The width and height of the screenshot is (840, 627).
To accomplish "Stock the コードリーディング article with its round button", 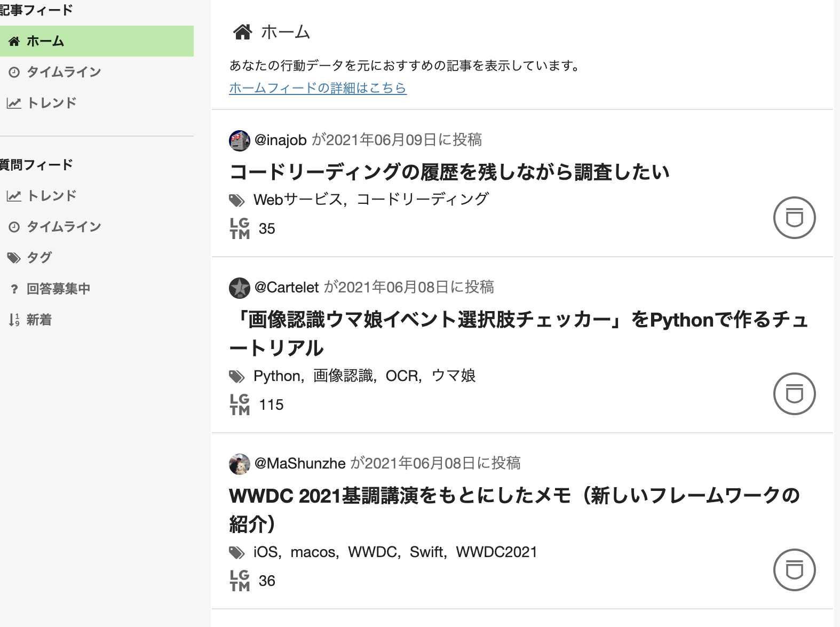I will click(795, 218).
